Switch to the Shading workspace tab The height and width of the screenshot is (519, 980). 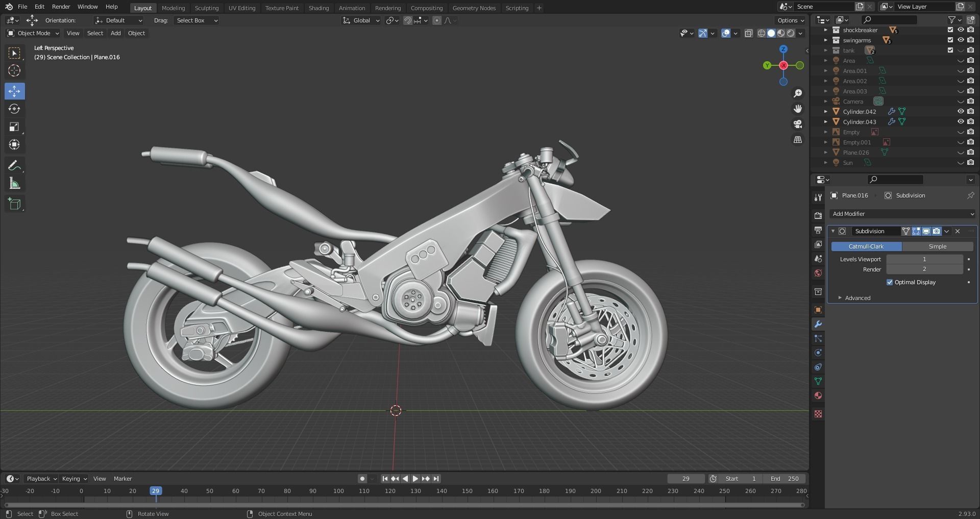click(x=318, y=8)
